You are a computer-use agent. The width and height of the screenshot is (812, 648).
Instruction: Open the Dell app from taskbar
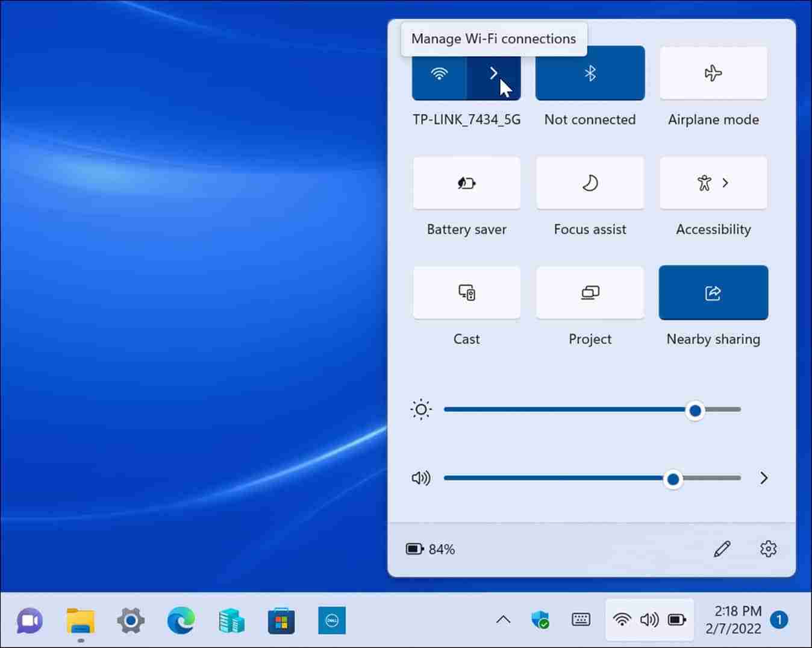[332, 620]
